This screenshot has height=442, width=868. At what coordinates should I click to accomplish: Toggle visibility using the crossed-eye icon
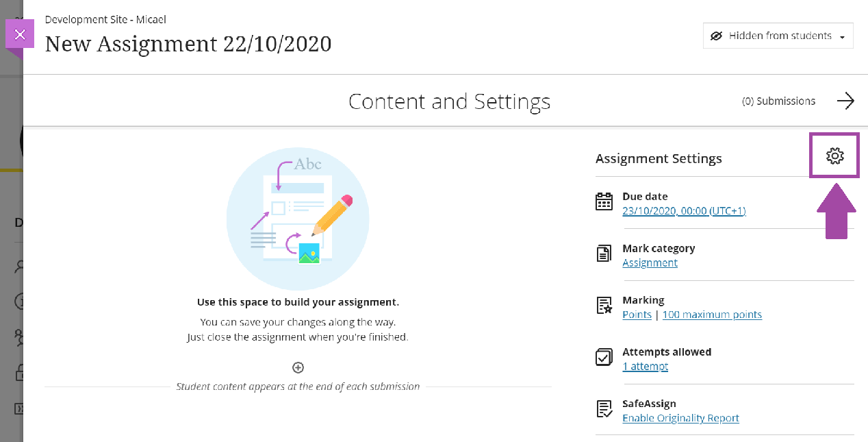coord(717,36)
